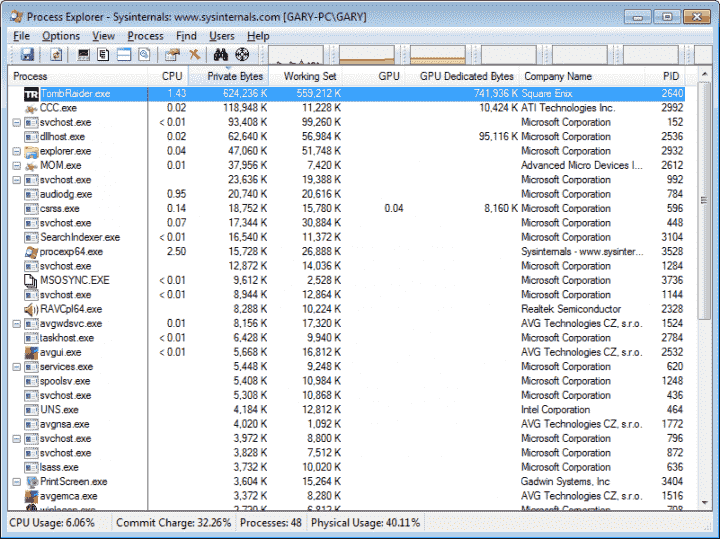Open the Help menu

pos(258,36)
